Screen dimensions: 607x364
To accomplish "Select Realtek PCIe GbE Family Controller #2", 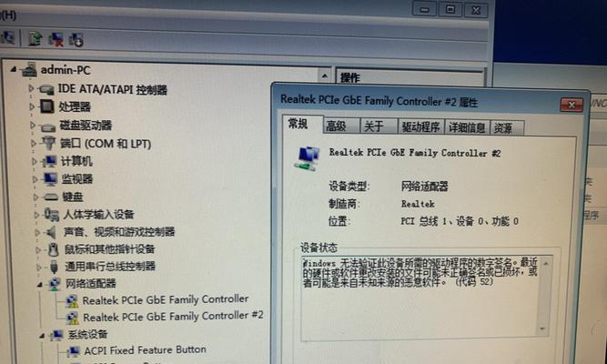I will pyautogui.click(x=173, y=317).
